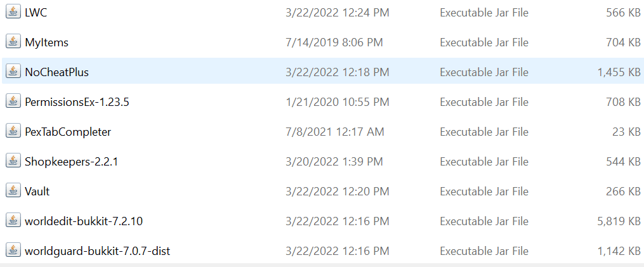Select the MyItems file name
This screenshot has width=644, height=267.
tap(46, 42)
